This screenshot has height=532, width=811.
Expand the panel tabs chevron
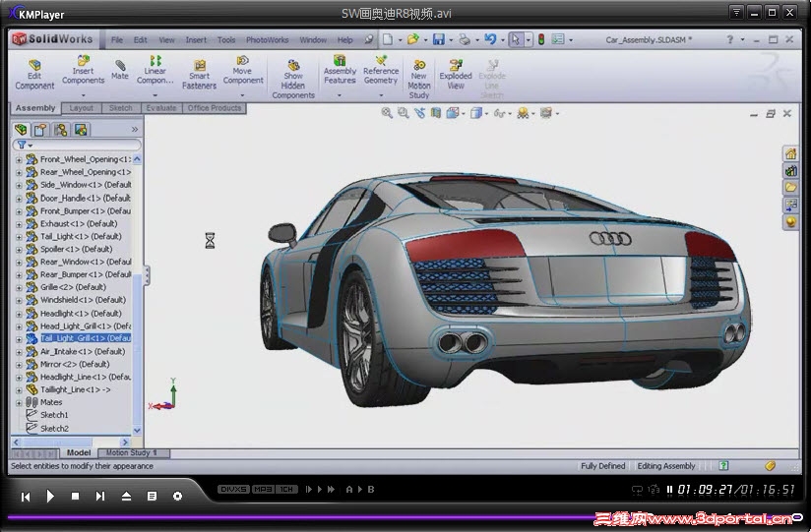[135, 129]
